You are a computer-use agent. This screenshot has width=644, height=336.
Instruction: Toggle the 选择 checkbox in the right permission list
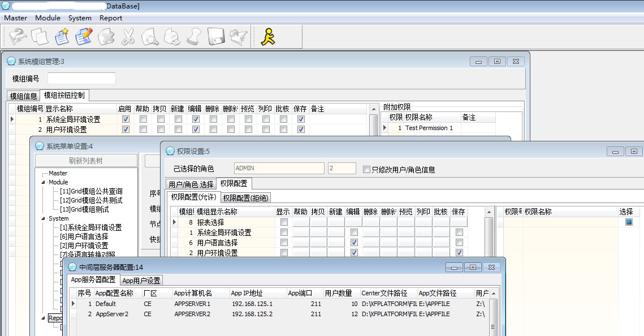pos(629,222)
